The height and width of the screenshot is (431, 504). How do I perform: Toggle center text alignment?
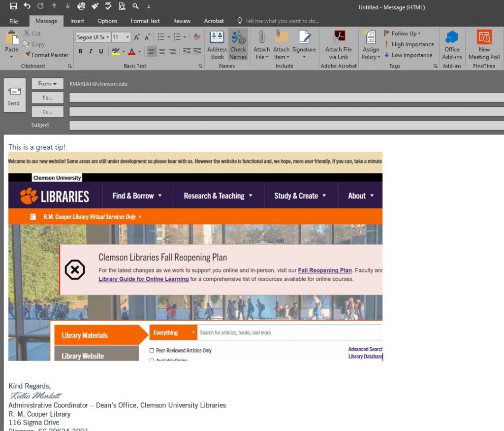[x=162, y=51]
